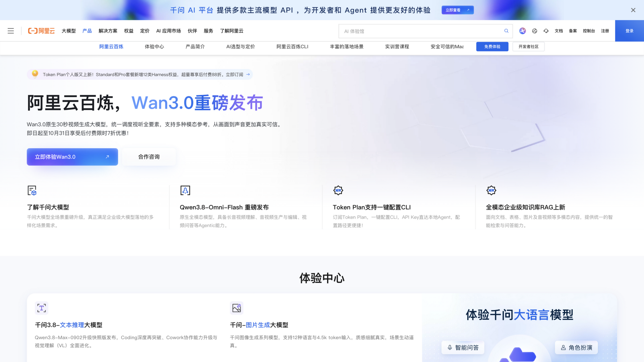Open 了解千问大模型 card title
644x362 pixels.
(48, 207)
